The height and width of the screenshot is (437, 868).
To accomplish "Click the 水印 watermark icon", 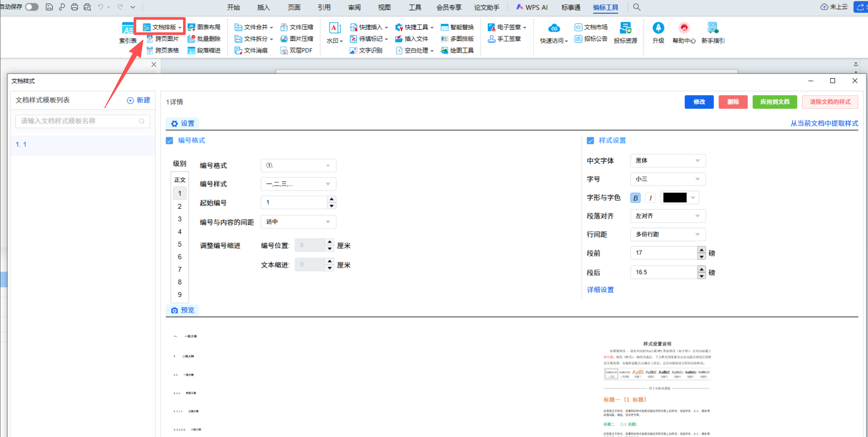I will coord(334,28).
